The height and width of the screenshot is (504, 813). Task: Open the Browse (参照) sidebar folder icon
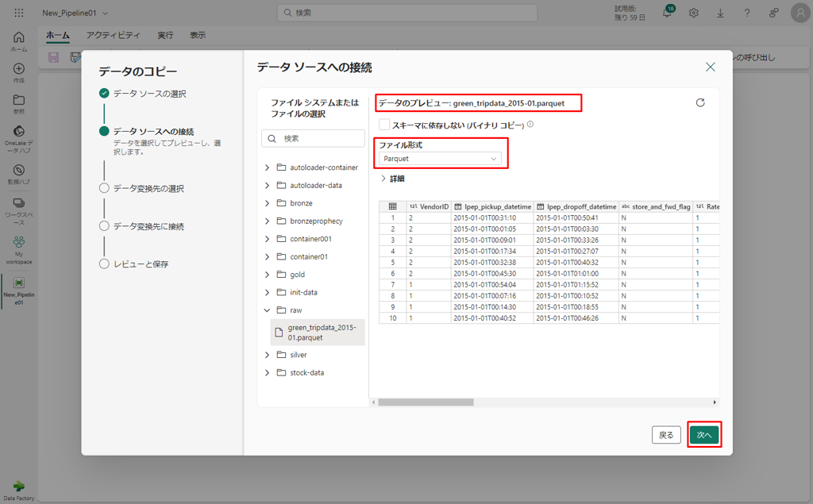click(19, 104)
